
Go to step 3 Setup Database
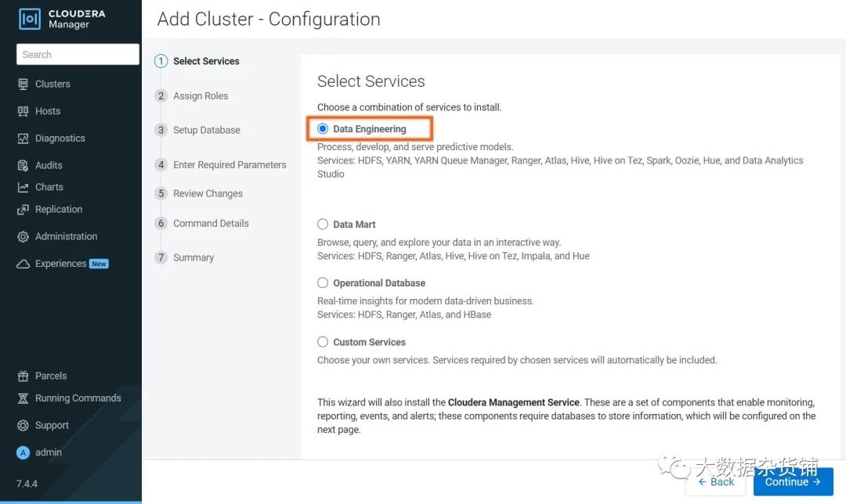pos(207,131)
